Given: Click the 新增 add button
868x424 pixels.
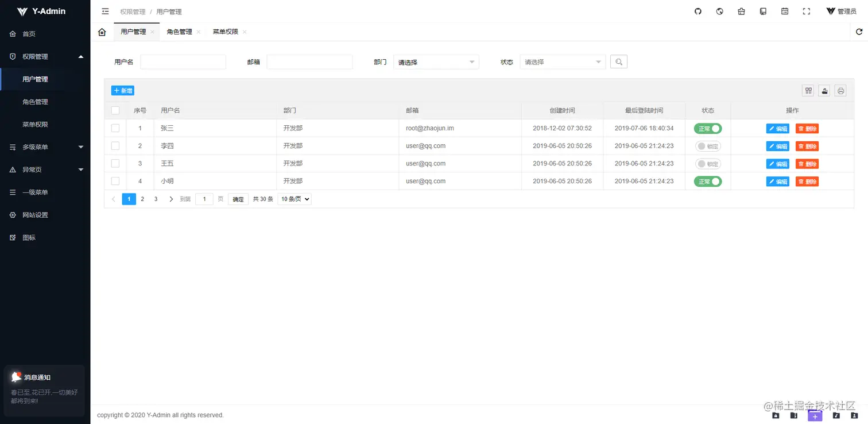Looking at the screenshot, I should click(x=123, y=91).
